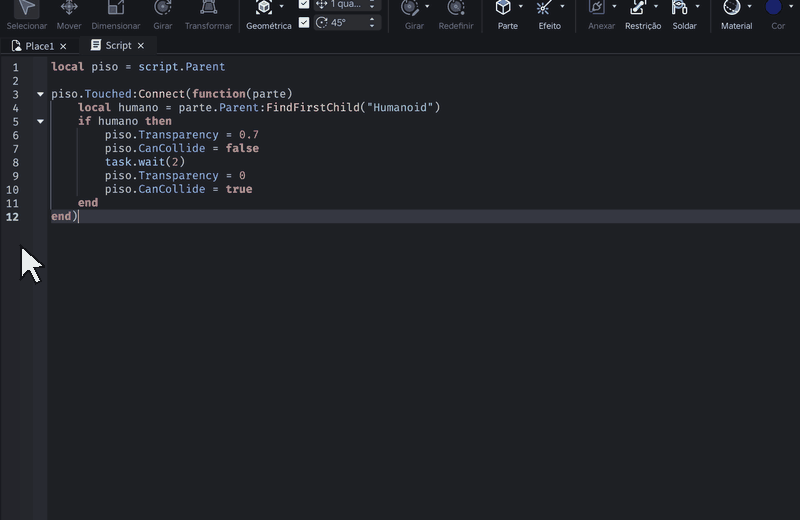Viewport: 800px width, 520px height.
Task: Click the Cor color swatch
Action: point(773,7)
